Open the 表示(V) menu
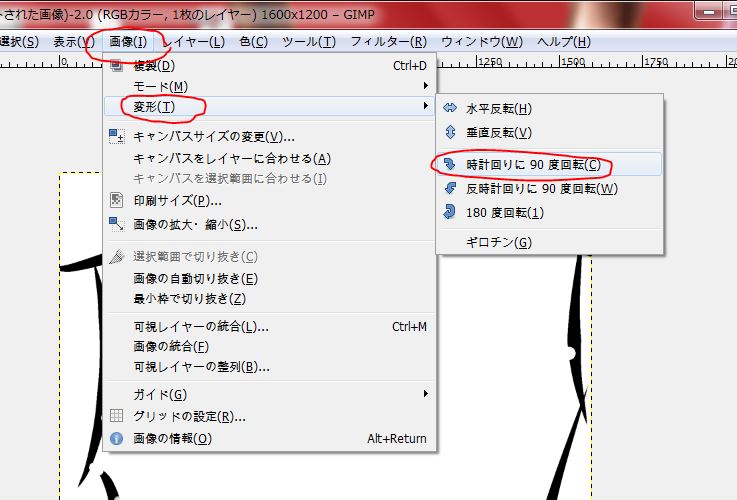Screen dimensions: 737x500 tap(74, 42)
